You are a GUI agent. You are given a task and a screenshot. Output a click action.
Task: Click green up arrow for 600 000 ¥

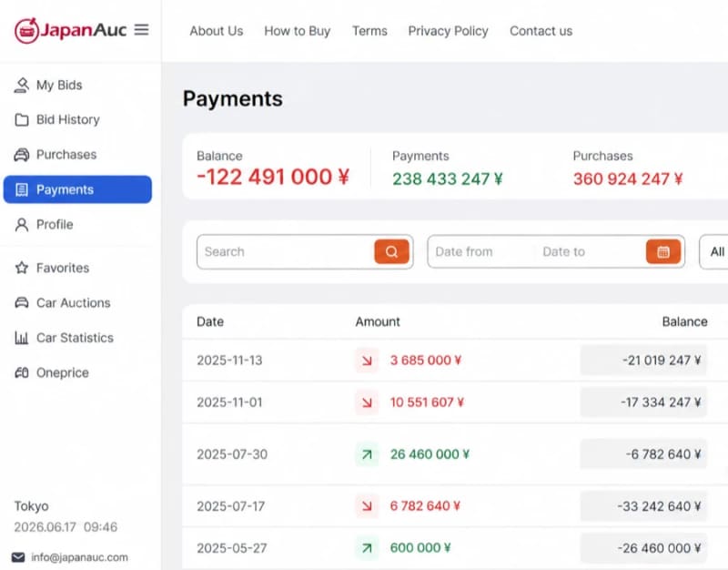[x=367, y=548]
